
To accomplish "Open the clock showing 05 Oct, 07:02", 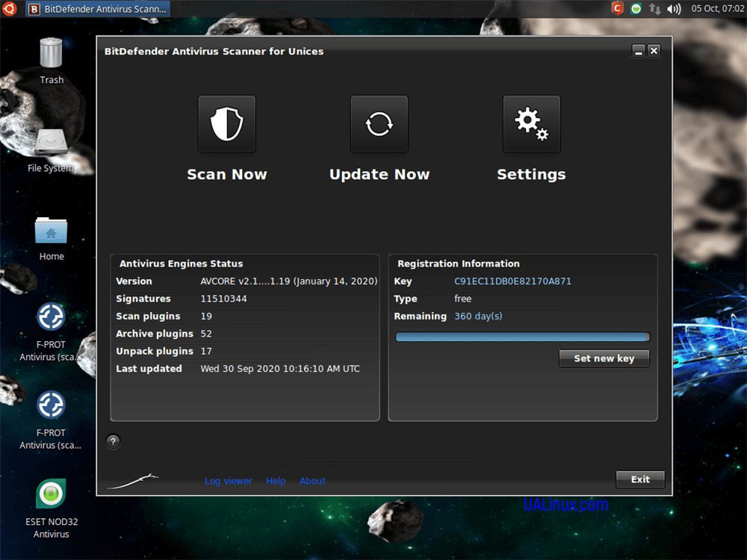I will tap(717, 8).
